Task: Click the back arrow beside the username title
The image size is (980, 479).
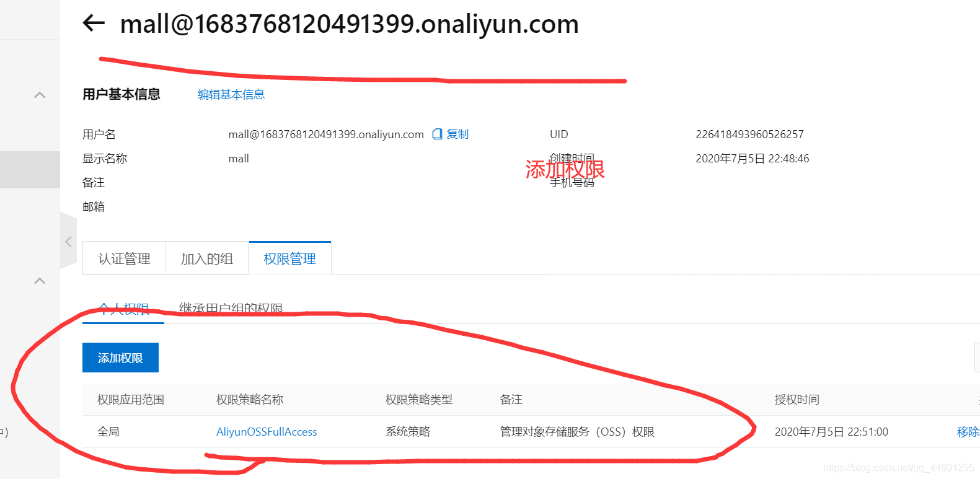Action: 94,24
